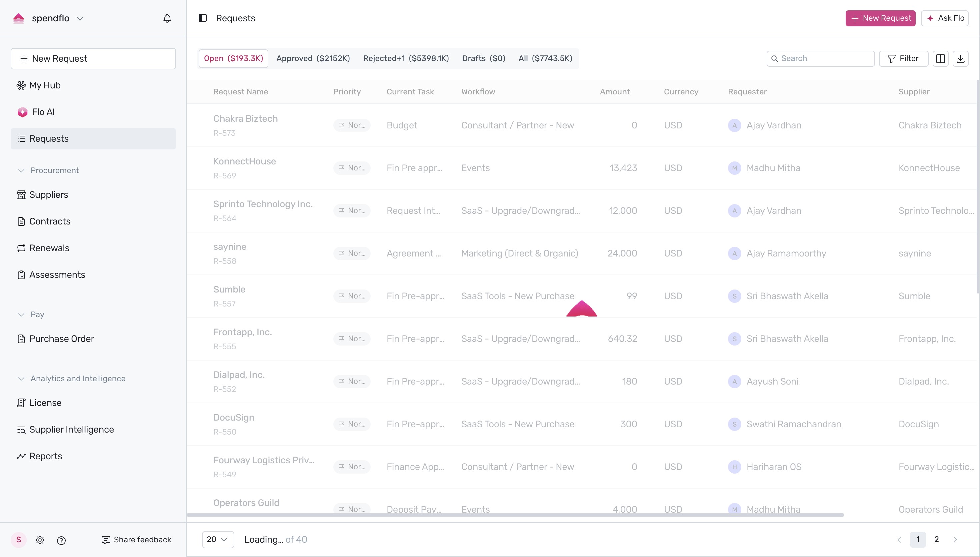This screenshot has height=557, width=980.
Task: Open Flo AI assistant page
Action: point(93,112)
